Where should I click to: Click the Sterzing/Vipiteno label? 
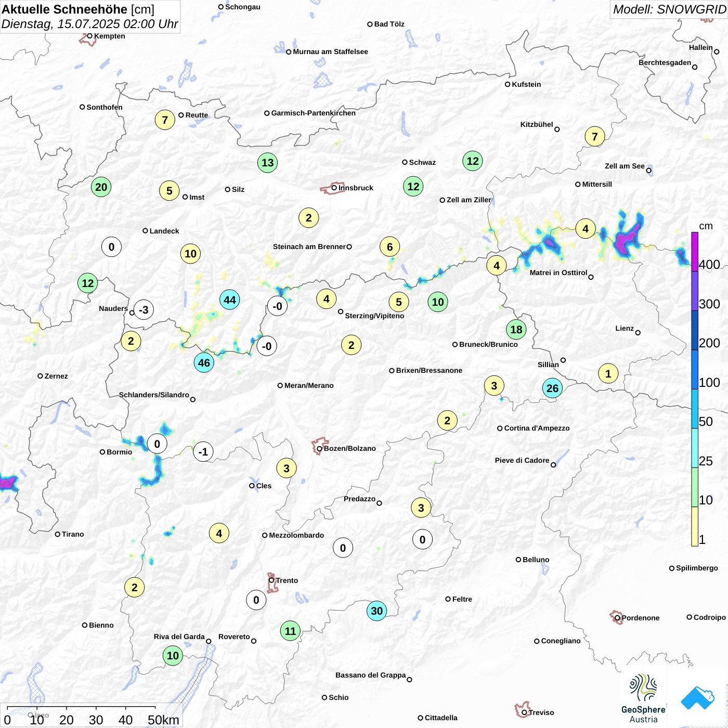(x=374, y=316)
